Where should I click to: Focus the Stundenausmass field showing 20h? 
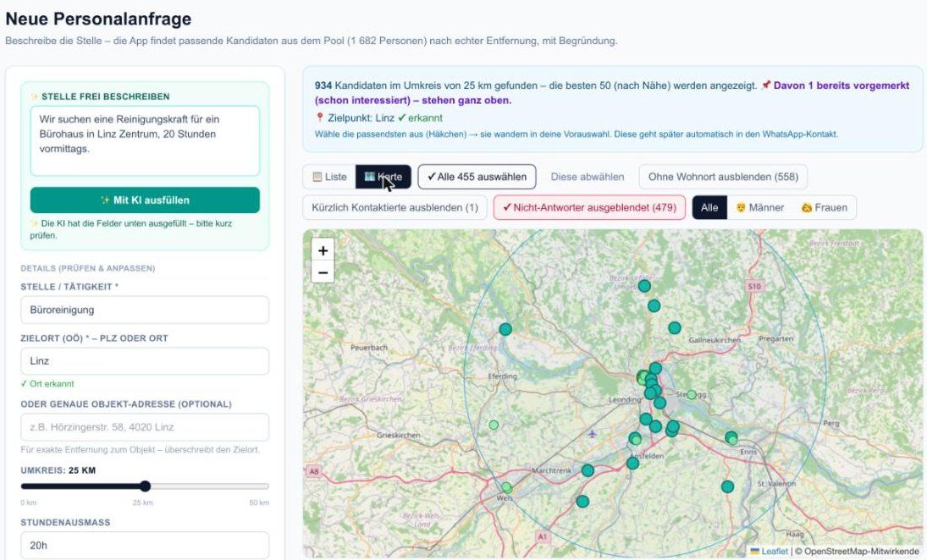(145, 546)
